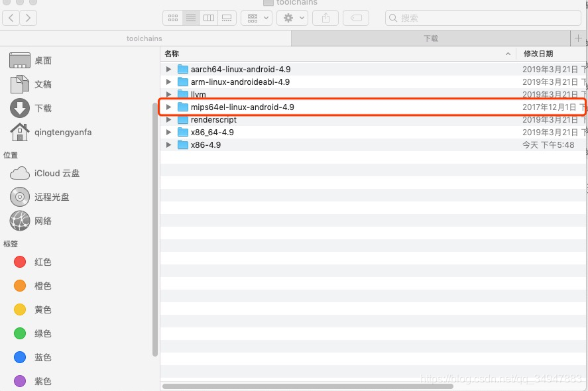Screen dimensions: 588x391
Task: Filter by the 紫色 tag
Action: tap(32, 381)
